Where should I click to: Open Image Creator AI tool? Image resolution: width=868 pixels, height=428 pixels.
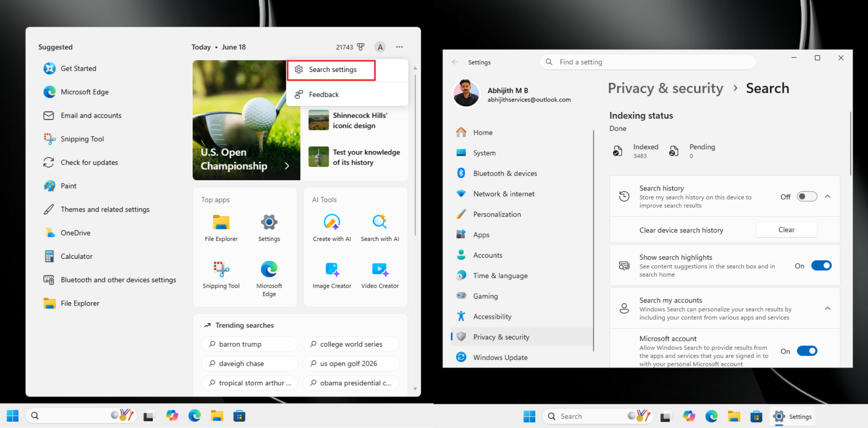332,275
